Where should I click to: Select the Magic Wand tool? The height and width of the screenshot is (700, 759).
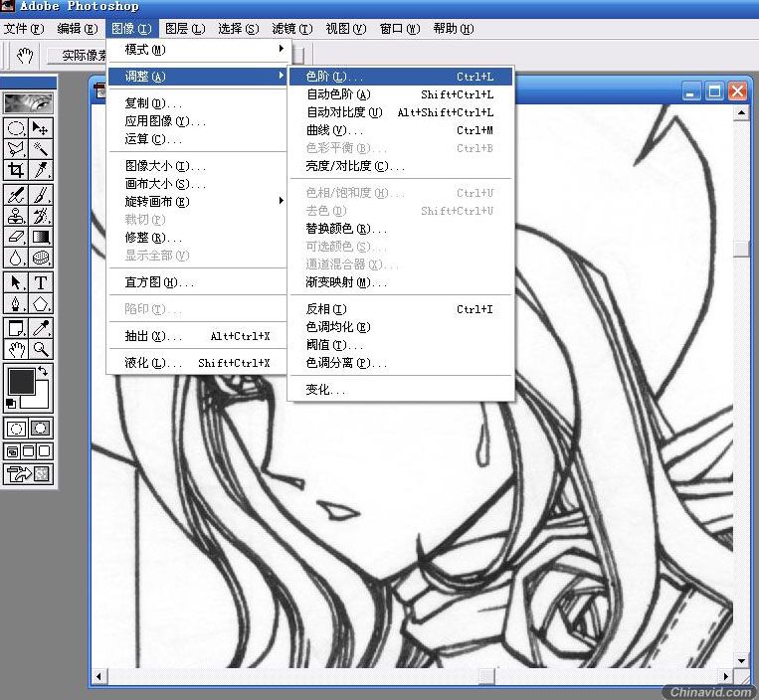[x=40, y=149]
